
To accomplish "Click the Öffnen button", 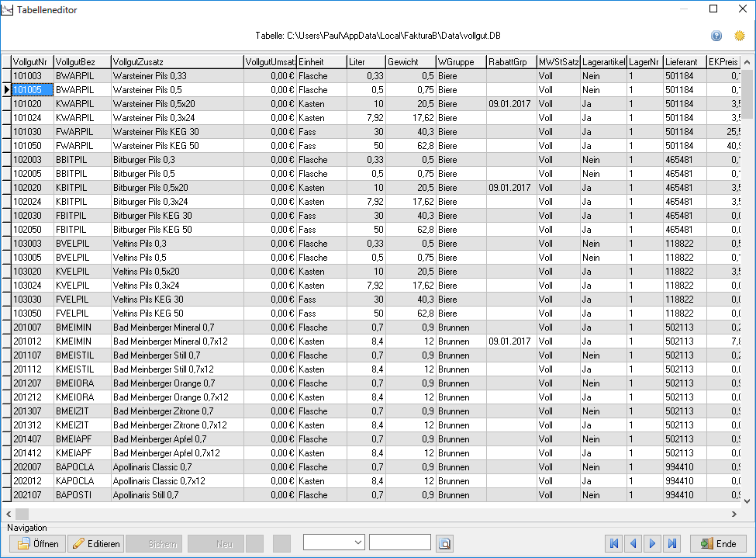I will [x=38, y=543].
